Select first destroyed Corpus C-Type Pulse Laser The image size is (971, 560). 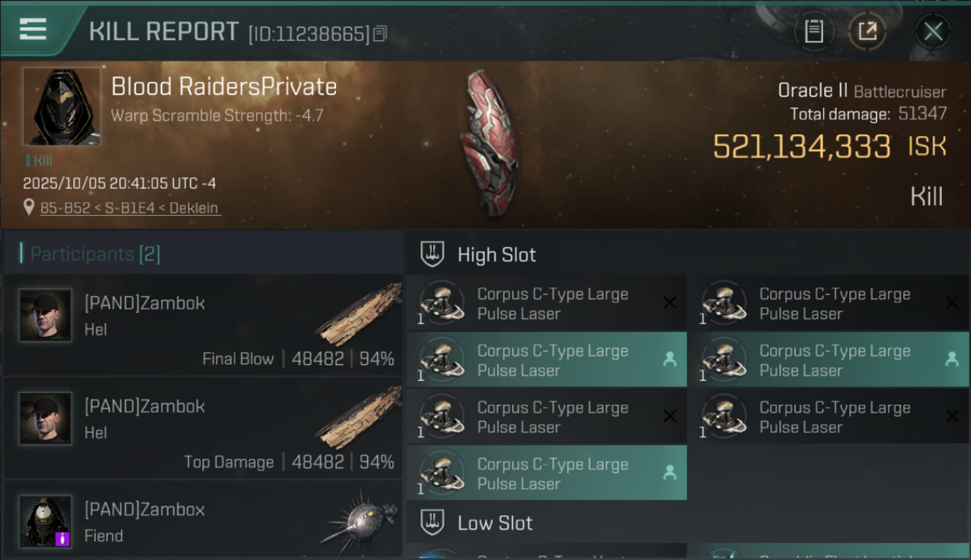point(546,304)
